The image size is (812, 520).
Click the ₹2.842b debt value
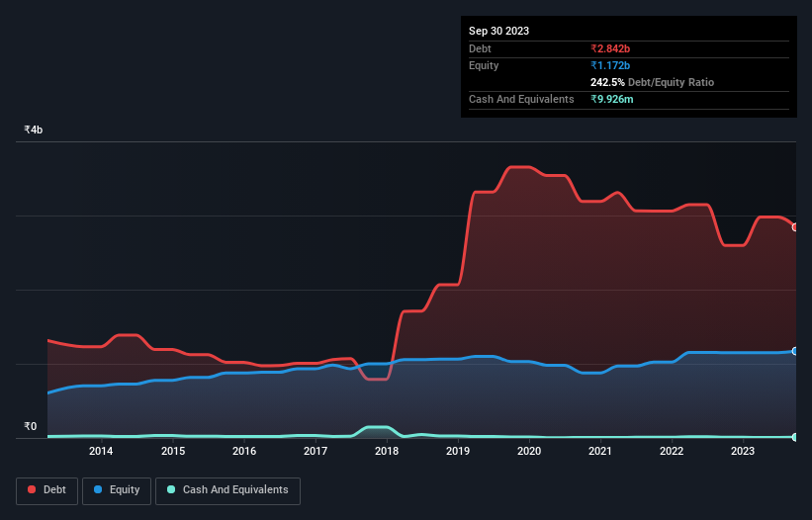click(x=610, y=48)
